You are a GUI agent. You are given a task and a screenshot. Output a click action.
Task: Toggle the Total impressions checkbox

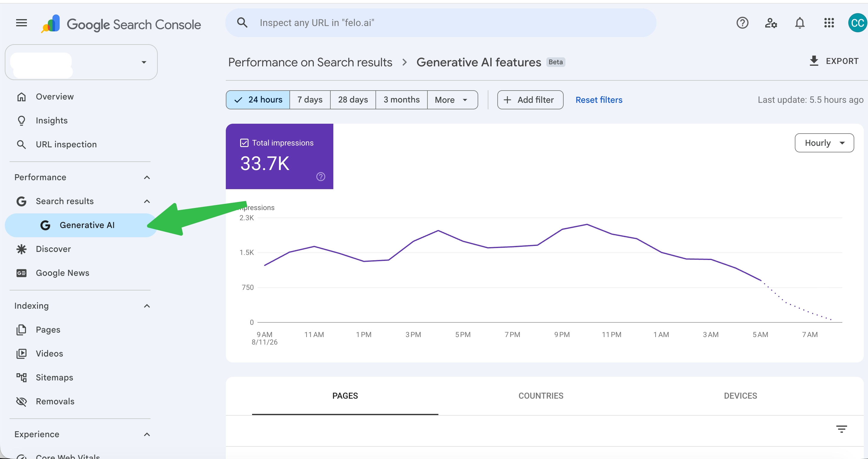point(244,143)
